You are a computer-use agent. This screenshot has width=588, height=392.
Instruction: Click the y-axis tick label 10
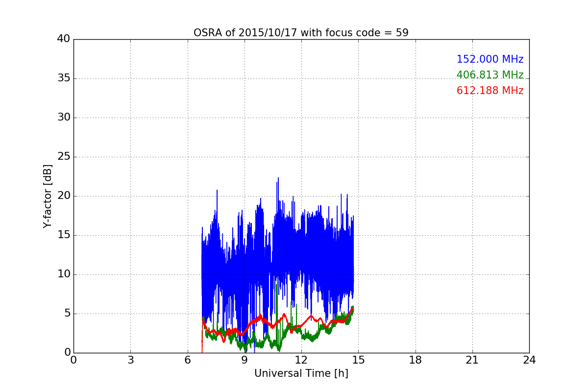click(x=64, y=274)
